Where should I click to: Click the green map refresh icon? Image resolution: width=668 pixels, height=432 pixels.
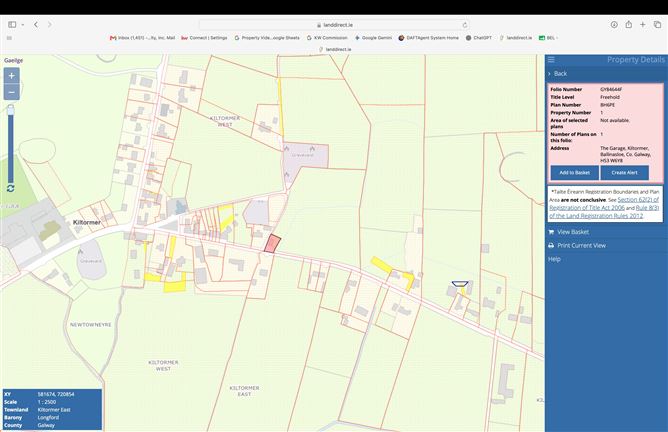pyautogui.click(x=11, y=188)
